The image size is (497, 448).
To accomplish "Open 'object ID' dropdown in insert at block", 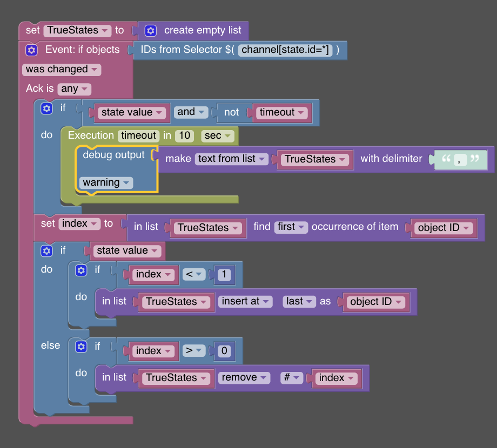I will click(375, 302).
